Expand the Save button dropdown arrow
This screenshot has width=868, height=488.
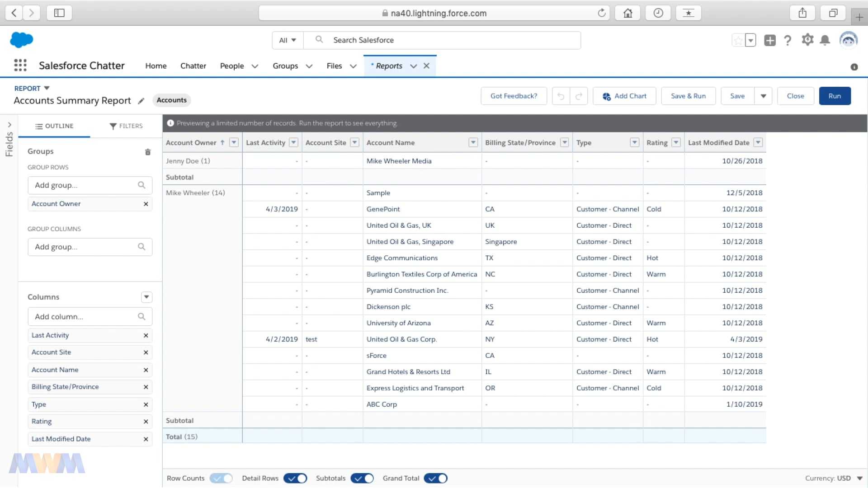[764, 96]
